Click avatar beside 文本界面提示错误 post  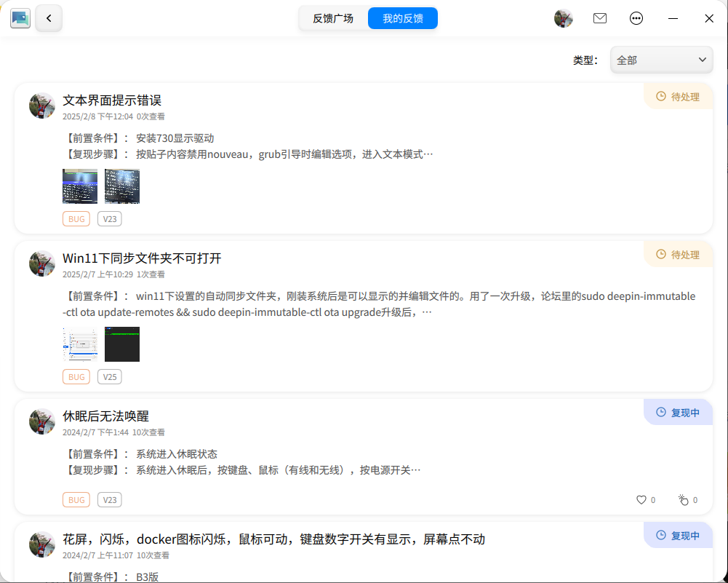click(x=42, y=106)
